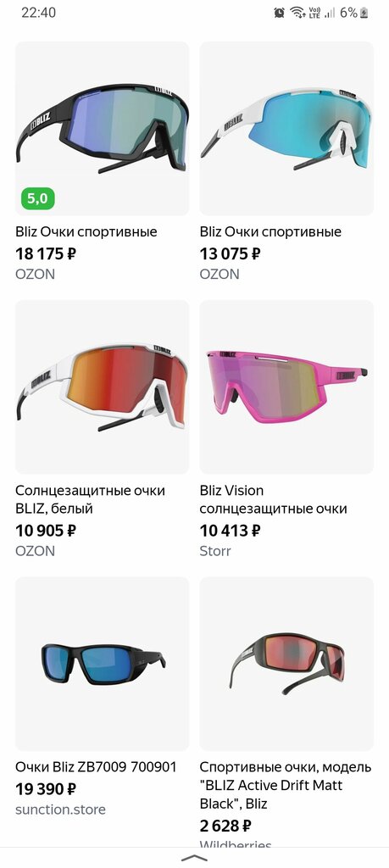Screen dimensions: 389x868
Task: Tap the green 5,0 rating badge
Action: coord(37,198)
